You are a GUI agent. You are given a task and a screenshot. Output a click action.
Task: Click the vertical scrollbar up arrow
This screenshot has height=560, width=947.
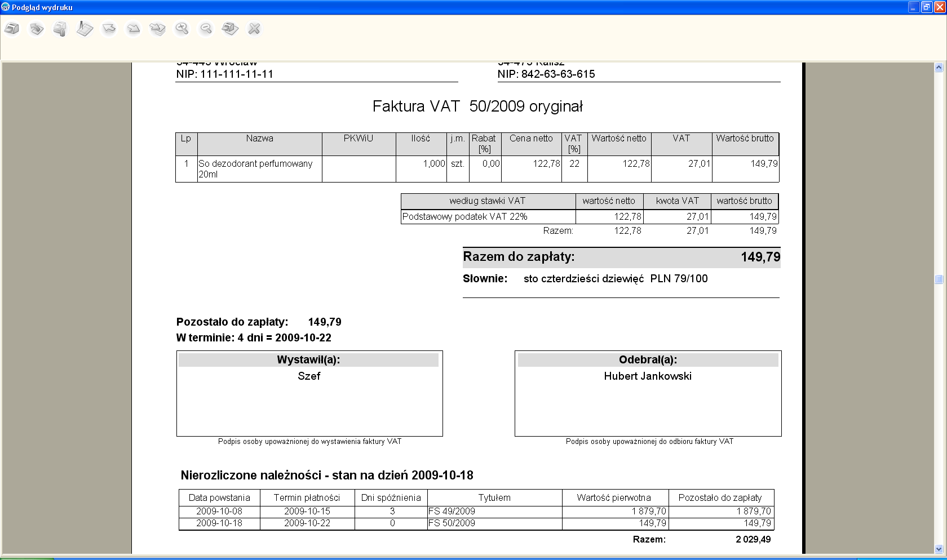click(939, 68)
